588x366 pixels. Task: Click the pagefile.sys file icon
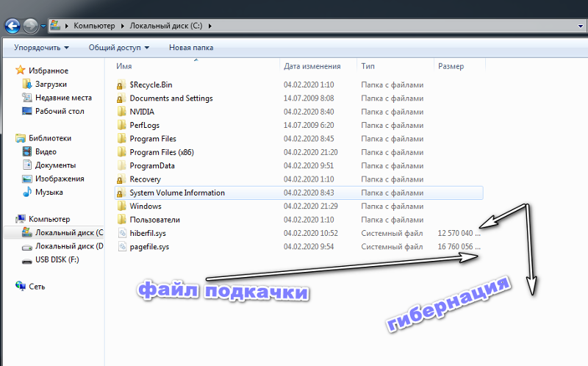[x=122, y=246]
